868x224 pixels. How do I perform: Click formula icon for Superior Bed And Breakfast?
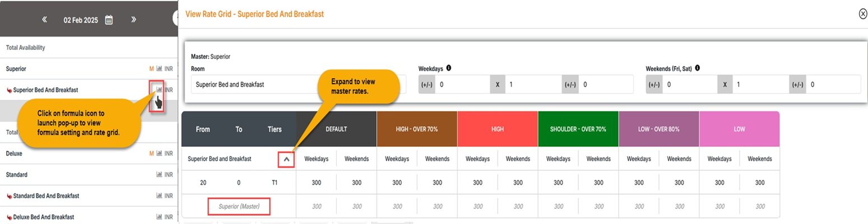pyautogui.click(x=159, y=90)
